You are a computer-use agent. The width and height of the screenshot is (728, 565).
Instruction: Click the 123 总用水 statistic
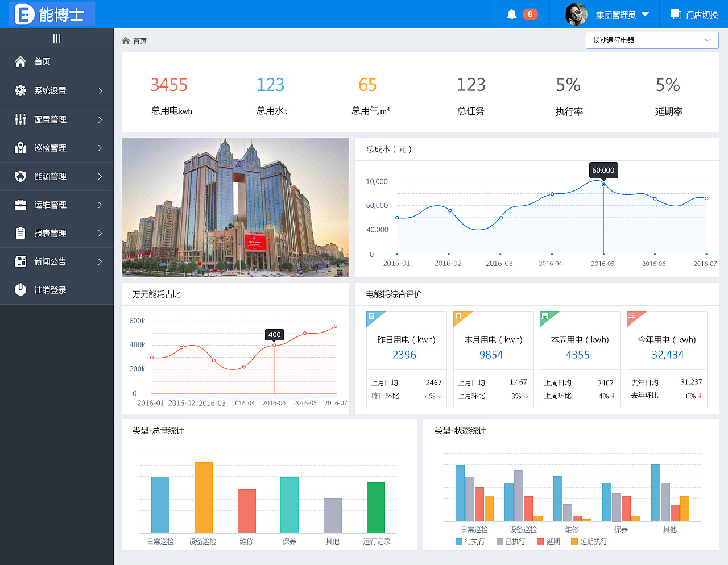270,85
